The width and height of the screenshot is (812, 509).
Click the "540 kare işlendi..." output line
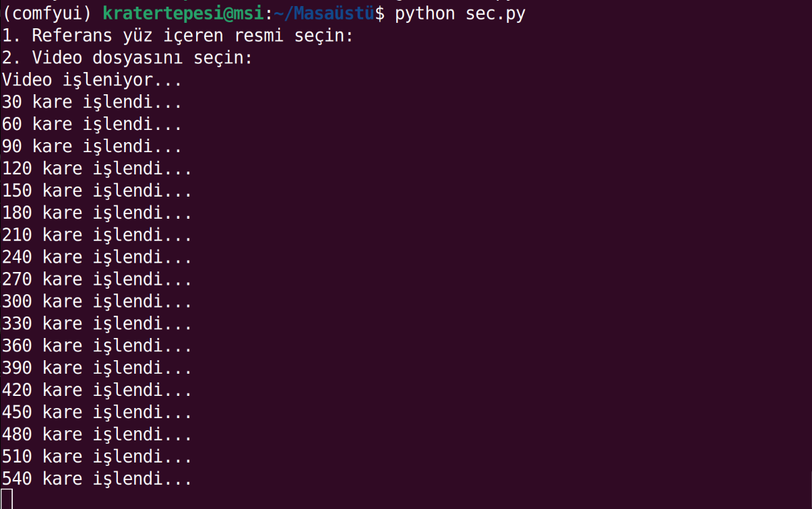(97, 480)
